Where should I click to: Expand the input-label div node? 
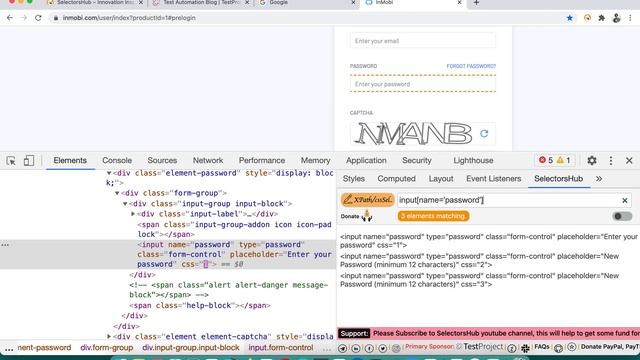point(133,214)
